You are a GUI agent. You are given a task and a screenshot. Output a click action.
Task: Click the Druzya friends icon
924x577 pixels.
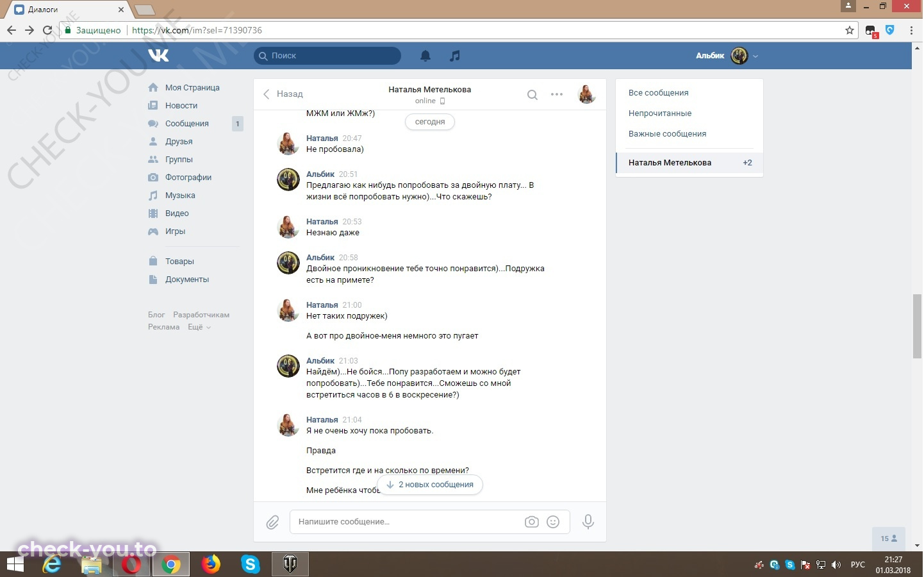[153, 141]
